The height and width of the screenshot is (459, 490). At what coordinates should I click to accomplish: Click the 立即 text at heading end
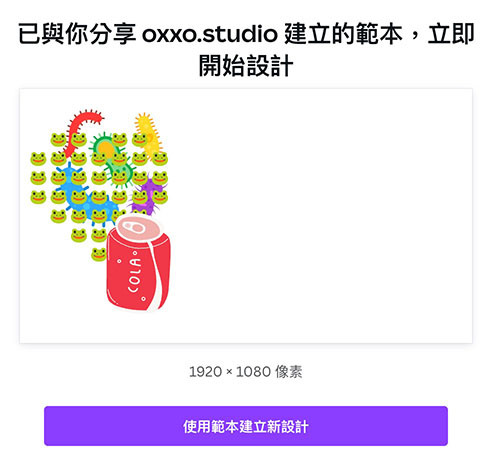pyautogui.click(x=451, y=34)
